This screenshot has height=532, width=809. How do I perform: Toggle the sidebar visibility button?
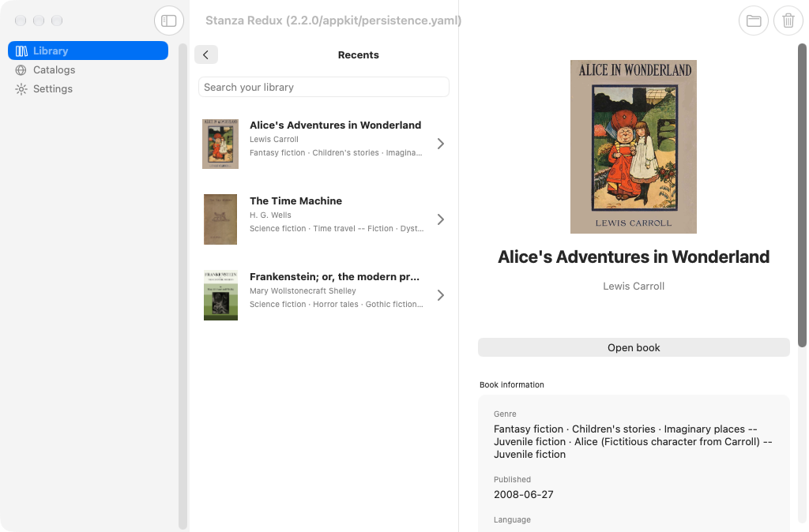coord(169,21)
